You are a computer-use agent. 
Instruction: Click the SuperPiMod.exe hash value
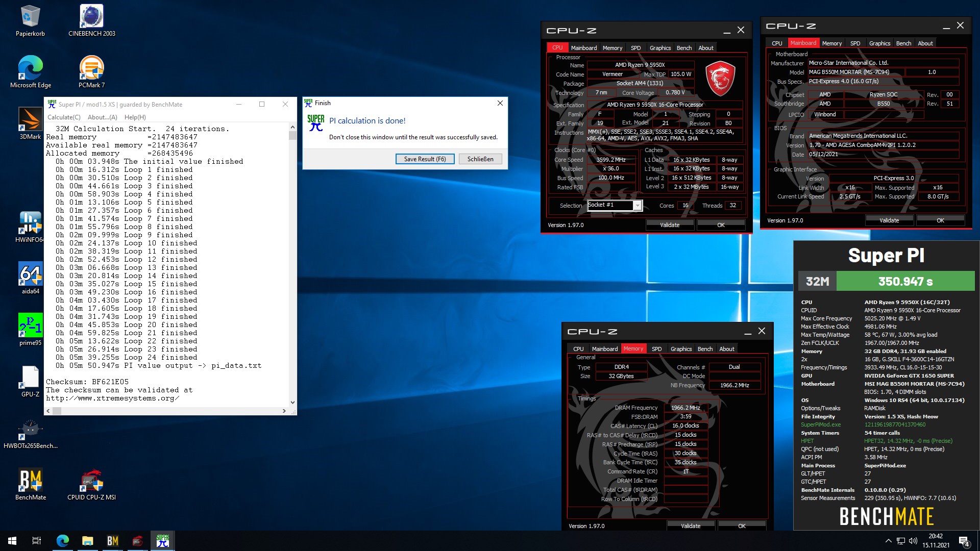[895, 424]
